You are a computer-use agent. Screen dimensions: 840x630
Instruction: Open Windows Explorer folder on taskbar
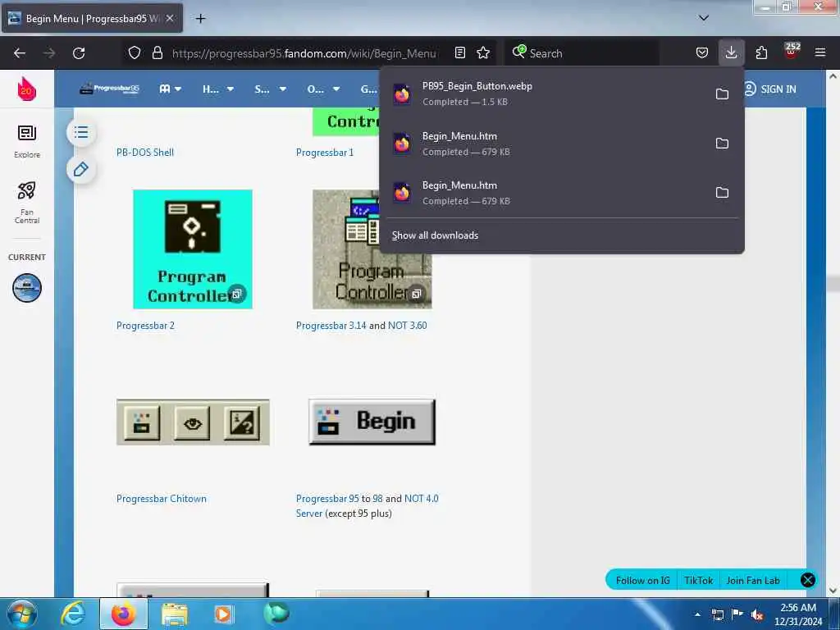(175, 614)
